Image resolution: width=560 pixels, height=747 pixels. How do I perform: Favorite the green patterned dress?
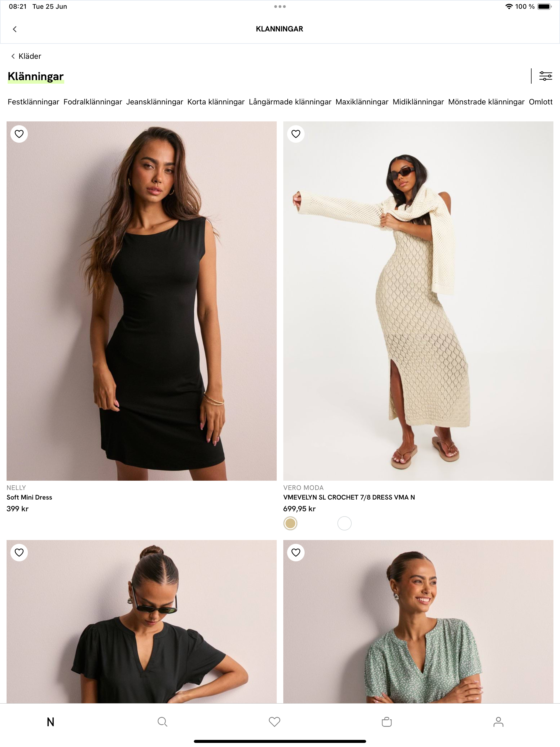coord(296,553)
